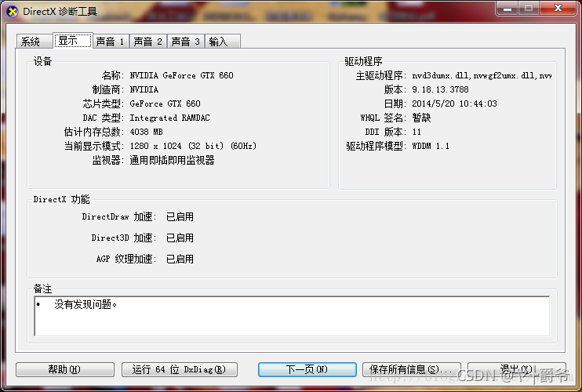Viewport: 582px width, 392px height.
Task: Select the 显示 tab
Action: [x=71, y=41]
